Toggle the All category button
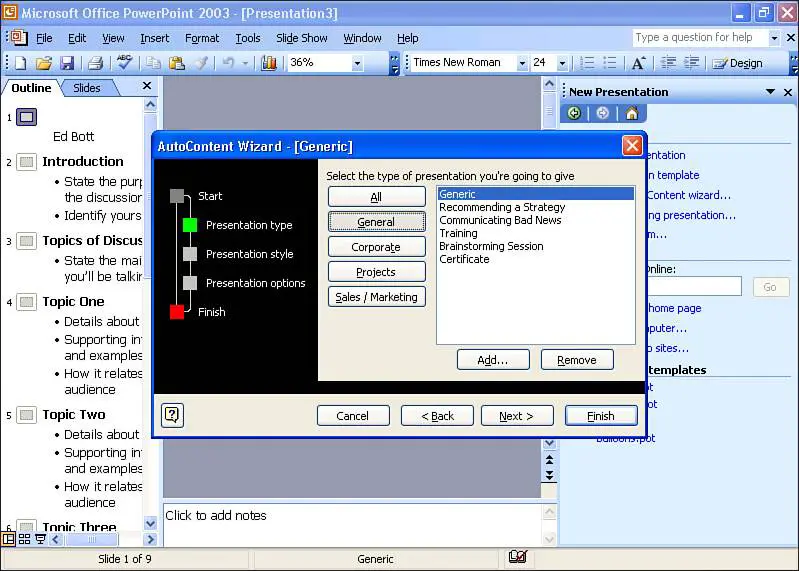Image resolution: width=799 pixels, height=571 pixels. click(x=377, y=197)
